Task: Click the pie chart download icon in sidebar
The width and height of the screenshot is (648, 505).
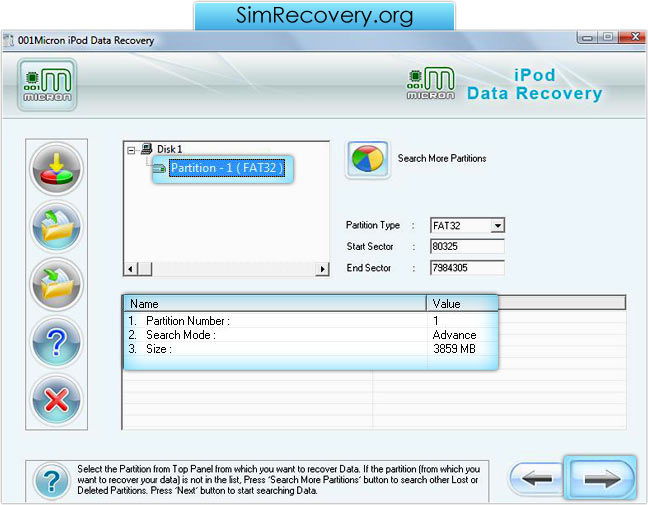Action: click(x=57, y=169)
